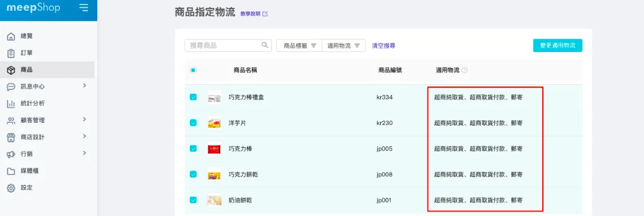Expand the 行銷 submenu arrow
This screenshot has height=216, width=644.
[x=84, y=153]
